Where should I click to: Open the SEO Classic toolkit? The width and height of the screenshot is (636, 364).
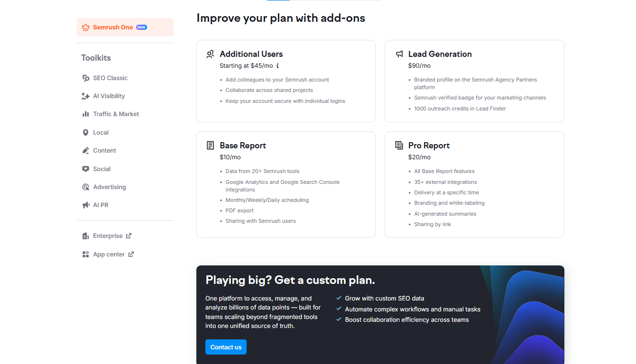110,78
